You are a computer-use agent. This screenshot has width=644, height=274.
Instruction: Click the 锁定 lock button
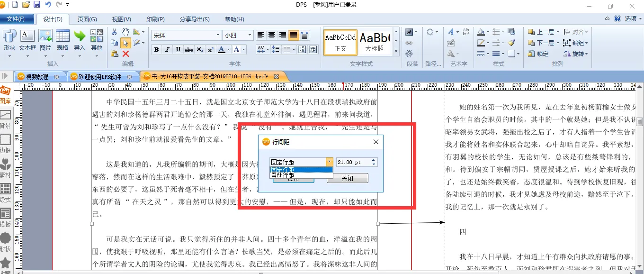[537, 54]
